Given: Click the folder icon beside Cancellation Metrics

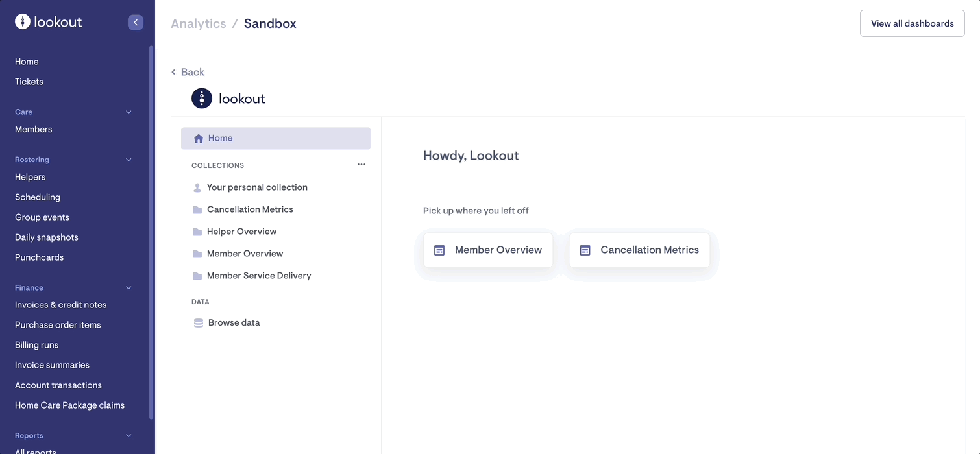Looking at the screenshot, I should (197, 209).
